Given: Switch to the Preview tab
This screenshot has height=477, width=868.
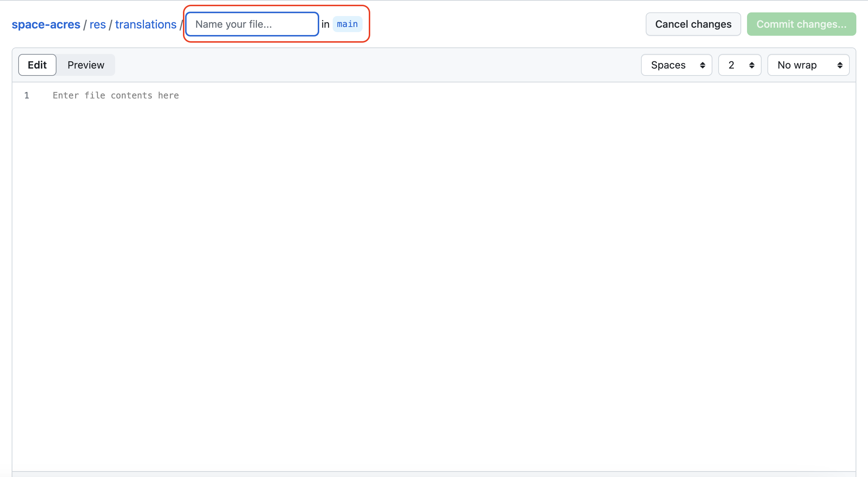Looking at the screenshot, I should (86, 65).
